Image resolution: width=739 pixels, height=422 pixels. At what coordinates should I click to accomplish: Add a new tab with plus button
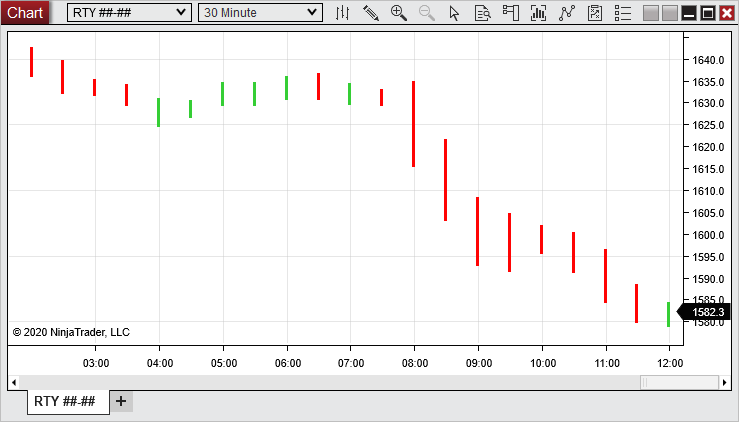[x=121, y=401]
